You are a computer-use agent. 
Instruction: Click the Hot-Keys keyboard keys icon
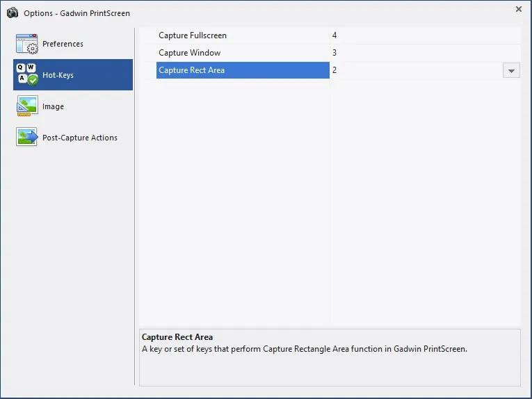(x=27, y=74)
